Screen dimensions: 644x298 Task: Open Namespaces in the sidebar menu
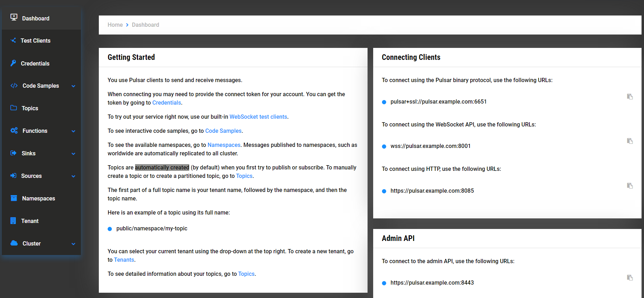click(x=42, y=198)
